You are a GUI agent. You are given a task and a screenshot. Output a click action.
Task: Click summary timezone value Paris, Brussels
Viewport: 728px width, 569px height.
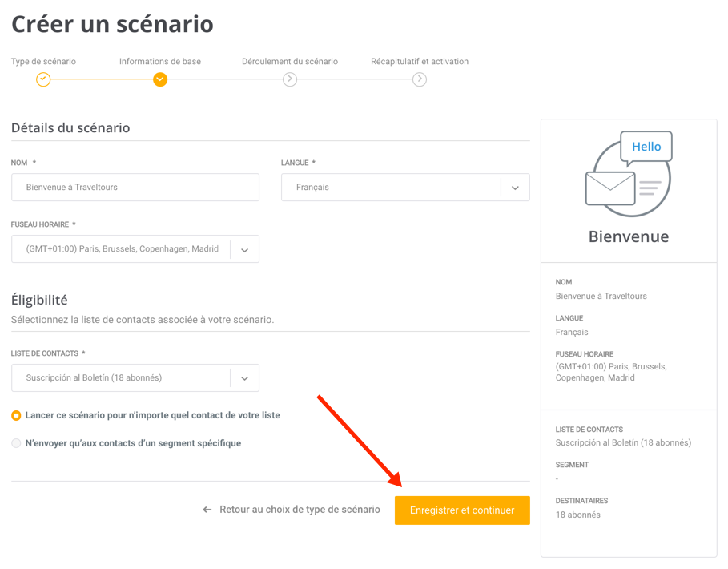coord(611,372)
